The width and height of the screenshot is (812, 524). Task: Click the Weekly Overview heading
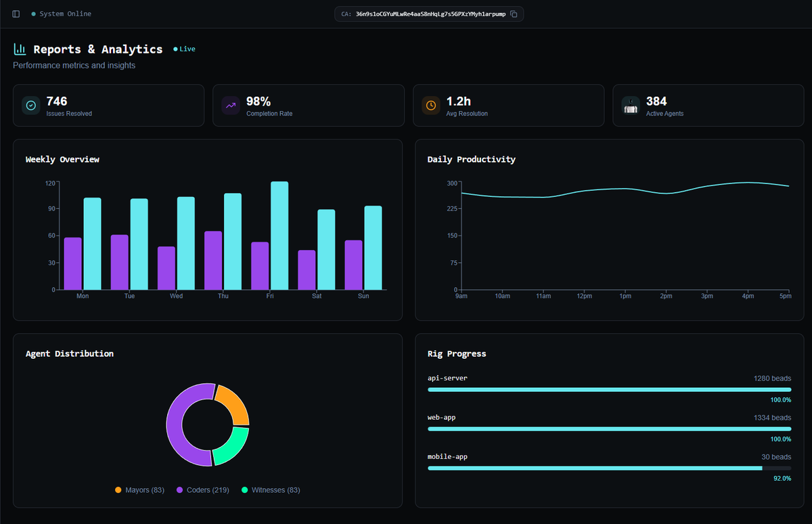coord(62,159)
